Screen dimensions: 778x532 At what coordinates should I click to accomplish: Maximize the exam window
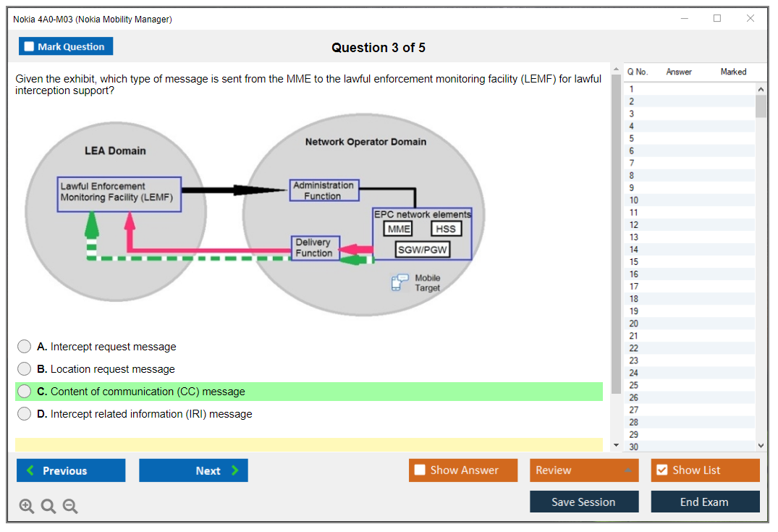(x=717, y=19)
